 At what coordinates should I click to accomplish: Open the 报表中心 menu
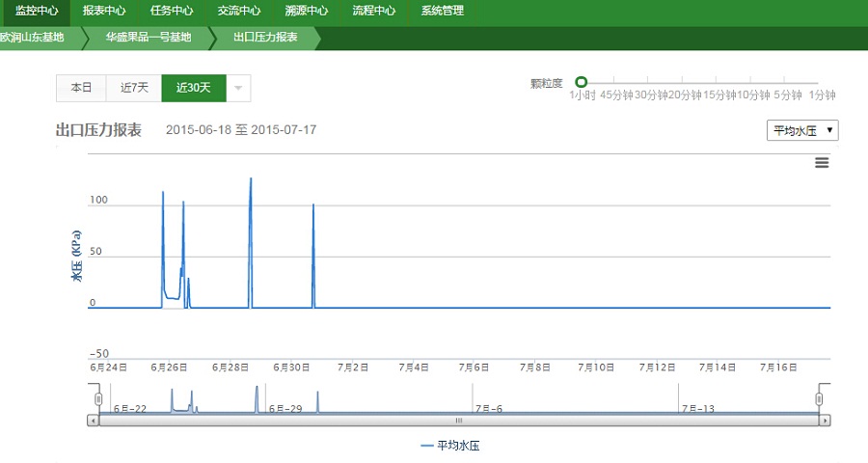(104, 12)
